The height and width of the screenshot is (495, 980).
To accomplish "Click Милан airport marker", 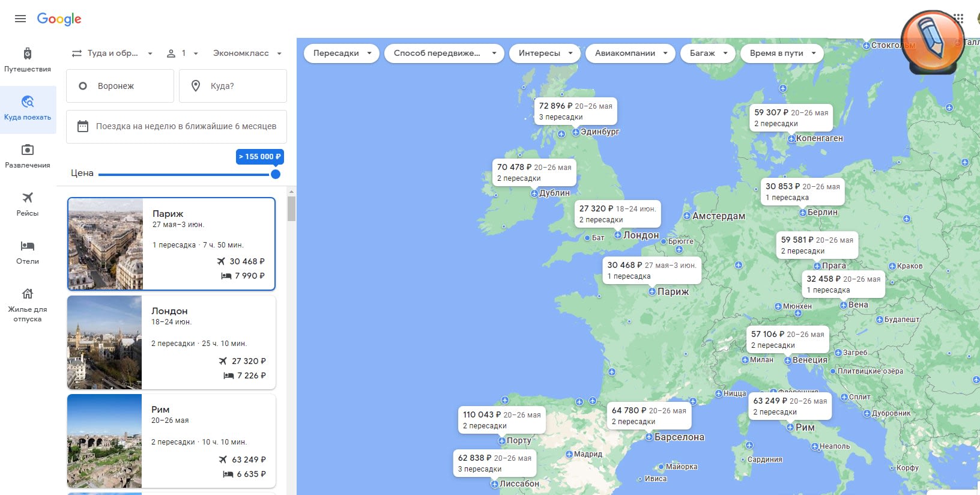I will pos(745,360).
